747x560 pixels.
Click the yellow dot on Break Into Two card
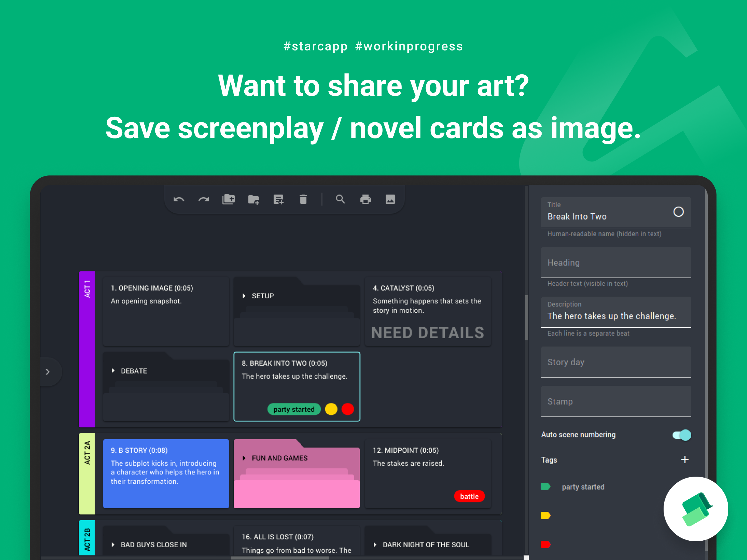click(331, 409)
